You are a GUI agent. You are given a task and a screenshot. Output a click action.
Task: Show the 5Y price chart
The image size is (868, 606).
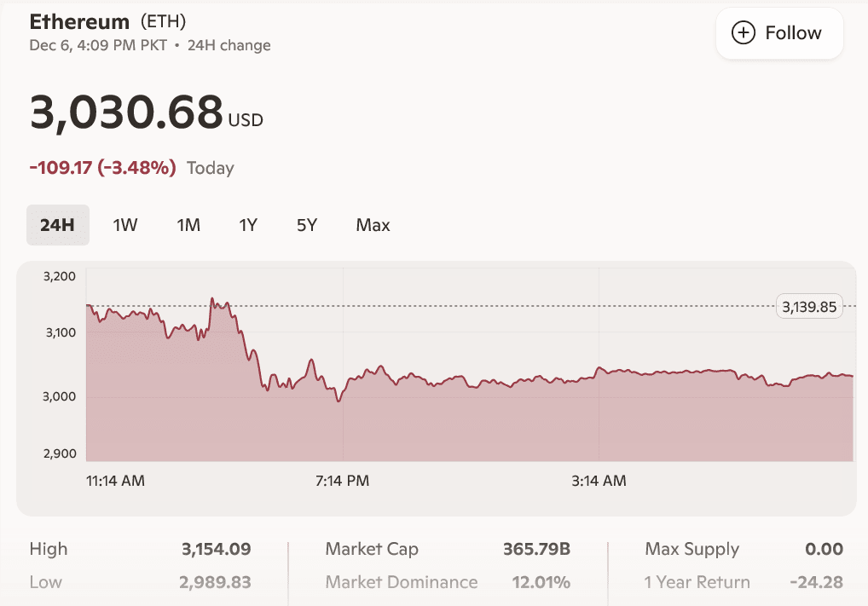pyautogui.click(x=307, y=225)
